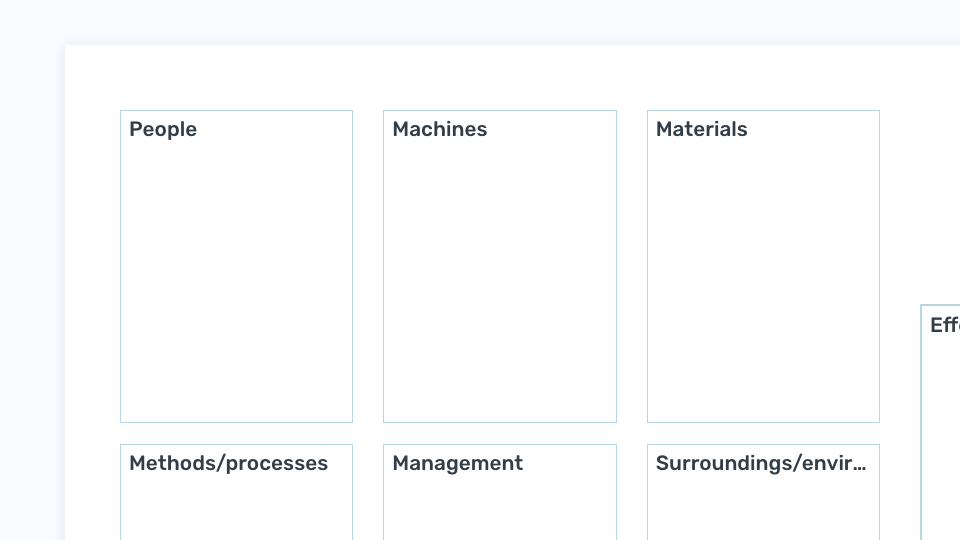Select the "Materials" category heading
Viewport: 960px width, 540px height.
(x=702, y=129)
